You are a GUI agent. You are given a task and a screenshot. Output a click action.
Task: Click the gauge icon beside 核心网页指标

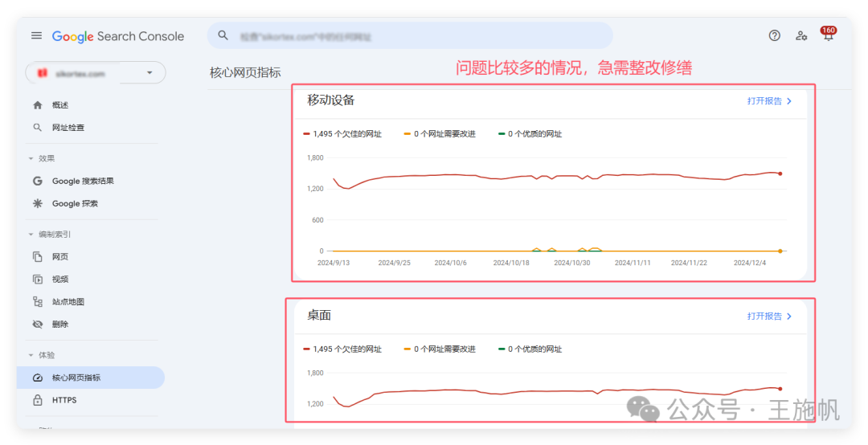tap(38, 378)
